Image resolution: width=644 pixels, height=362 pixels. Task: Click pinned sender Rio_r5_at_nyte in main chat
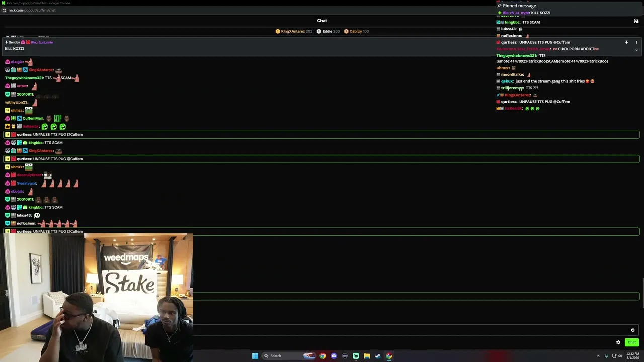point(42,42)
